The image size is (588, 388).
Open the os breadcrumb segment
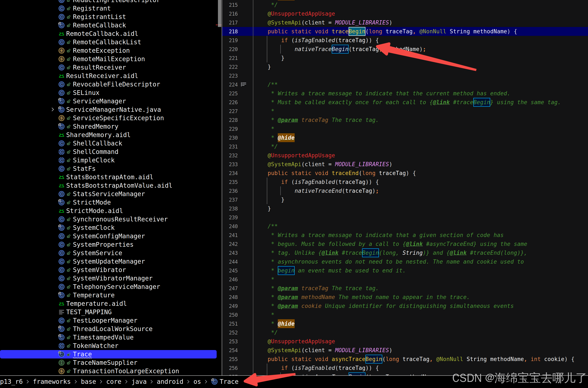point(197,381)
